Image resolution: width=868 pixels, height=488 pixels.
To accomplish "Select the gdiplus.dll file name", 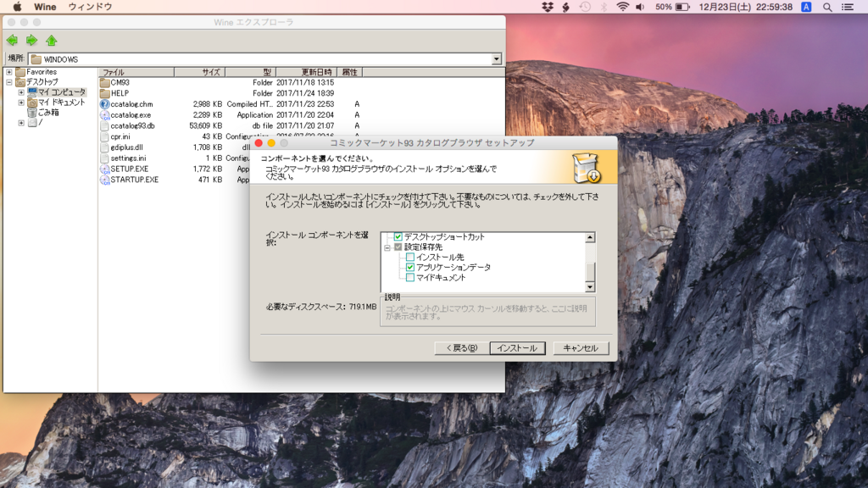I will coord(126,147).
